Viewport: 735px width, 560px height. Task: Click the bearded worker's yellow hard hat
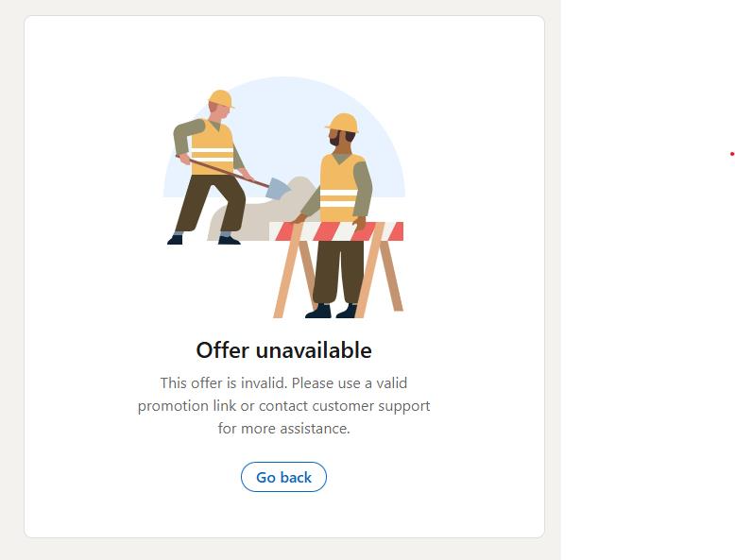click(343, 123)
